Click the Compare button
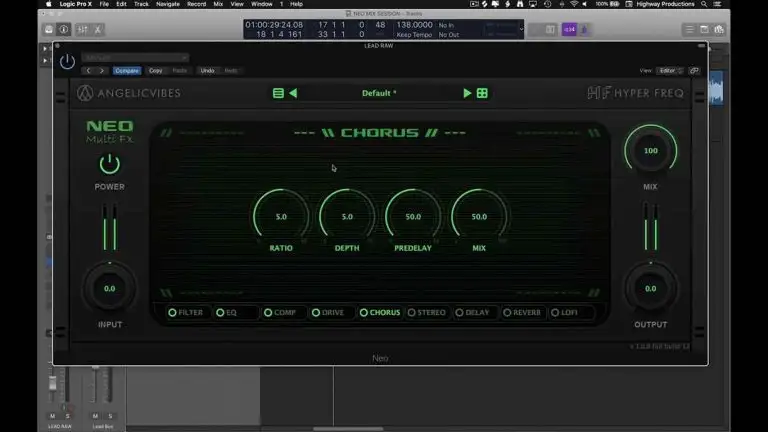This screenshot has width=768, height=432. tap(127, 71)
